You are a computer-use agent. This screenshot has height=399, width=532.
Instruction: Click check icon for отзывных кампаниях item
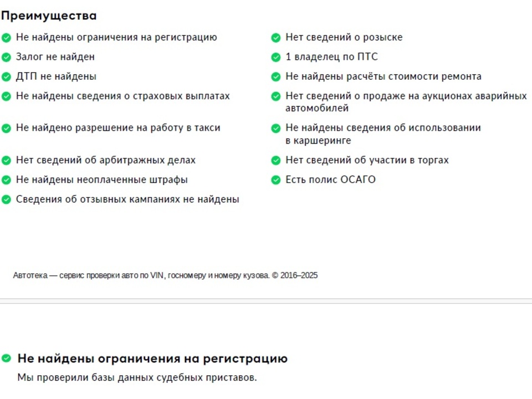pos(7,199)
